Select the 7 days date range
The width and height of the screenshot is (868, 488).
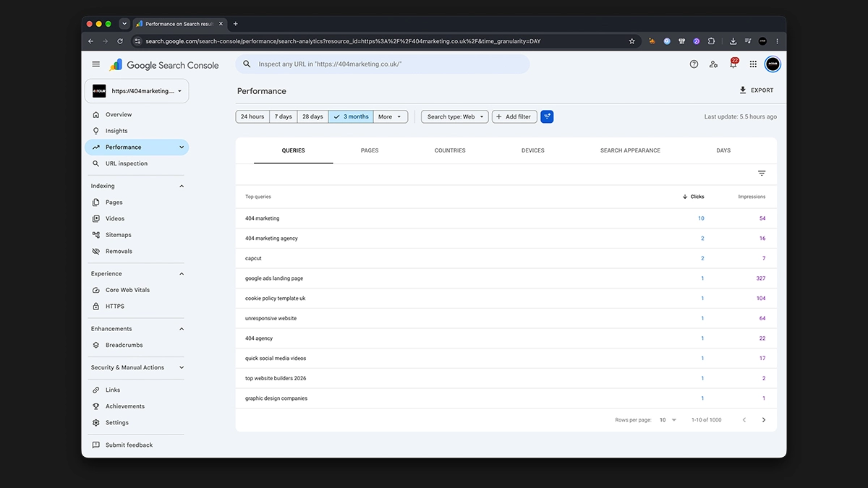coord(284,116)
